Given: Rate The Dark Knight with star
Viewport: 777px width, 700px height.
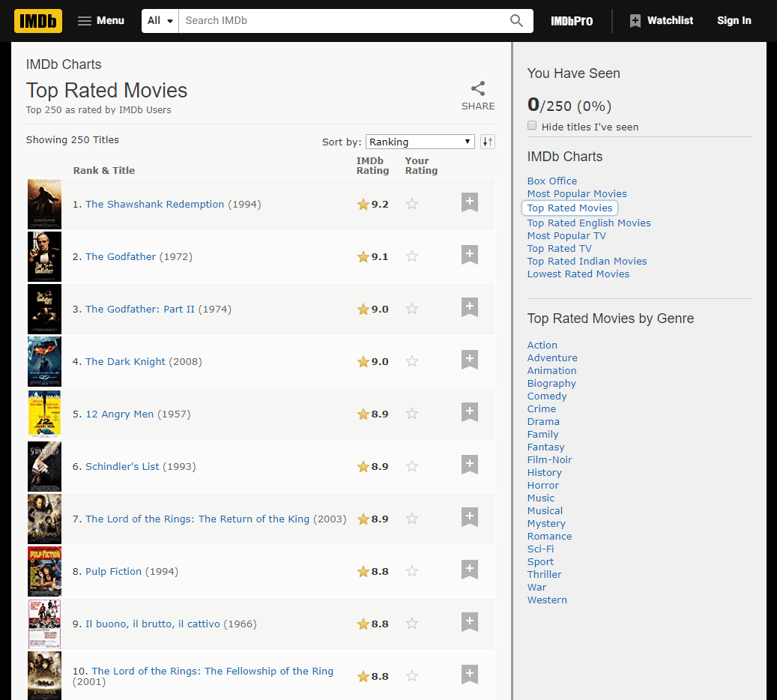Looking at the screenshot, I should (x=412, y=361).
